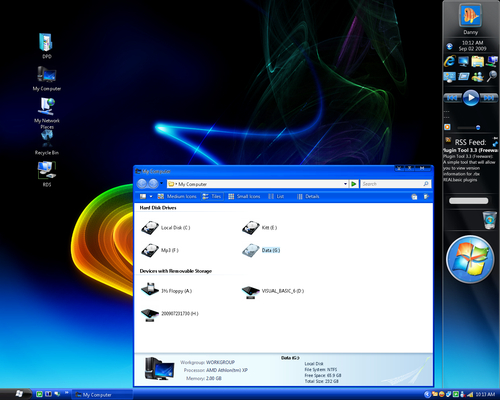This screenshot has height=400, width=500.
Task: Expand the quick launch chevron on taskbar
Action: pyautogui.click(x=66, y=393)
